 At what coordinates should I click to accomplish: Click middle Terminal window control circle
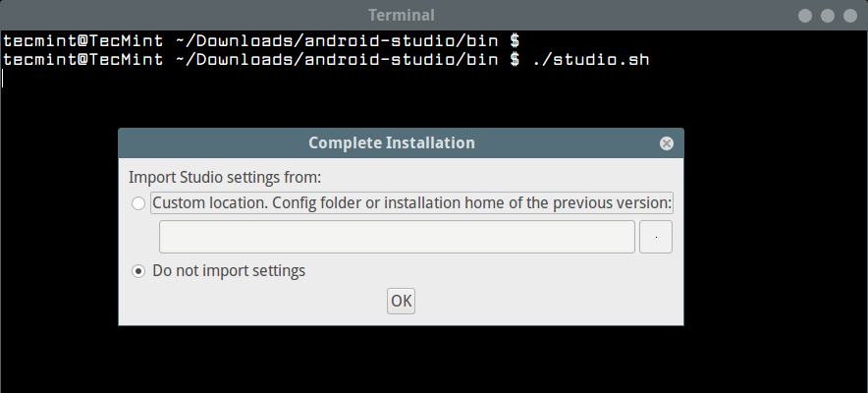pos(828,16)
